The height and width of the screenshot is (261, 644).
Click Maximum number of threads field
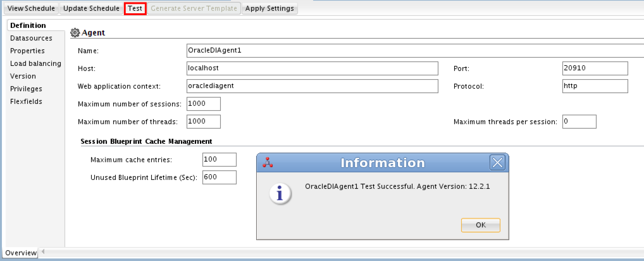(x=203, y=121)
